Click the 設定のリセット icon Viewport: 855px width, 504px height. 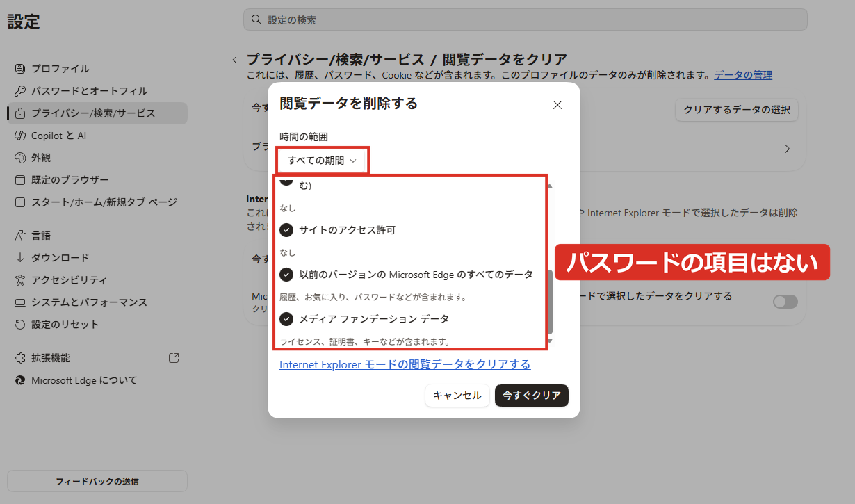[x=19, y=325]
